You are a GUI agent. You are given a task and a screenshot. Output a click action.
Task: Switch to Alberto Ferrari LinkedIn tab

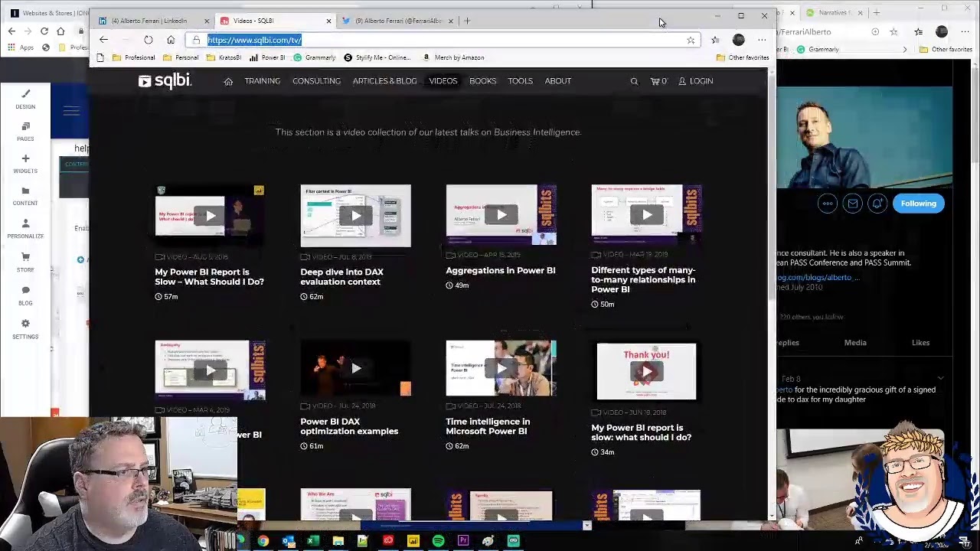tap(149, 21)
